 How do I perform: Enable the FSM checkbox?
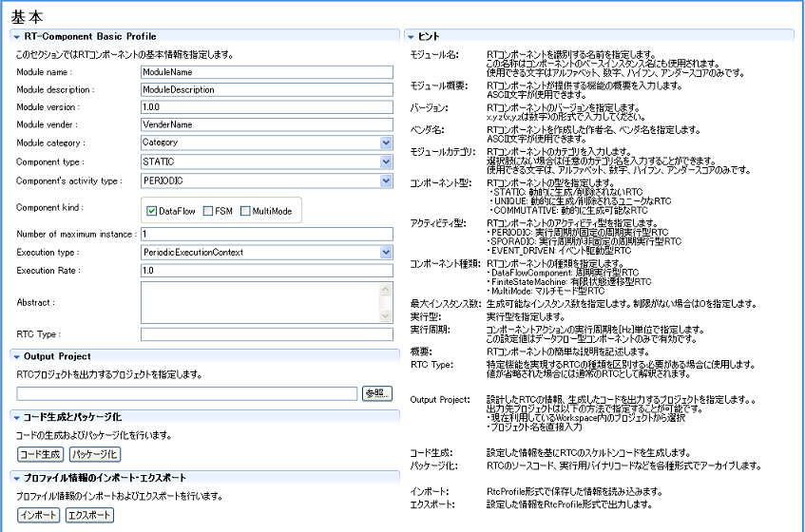(x=208, y=211)
